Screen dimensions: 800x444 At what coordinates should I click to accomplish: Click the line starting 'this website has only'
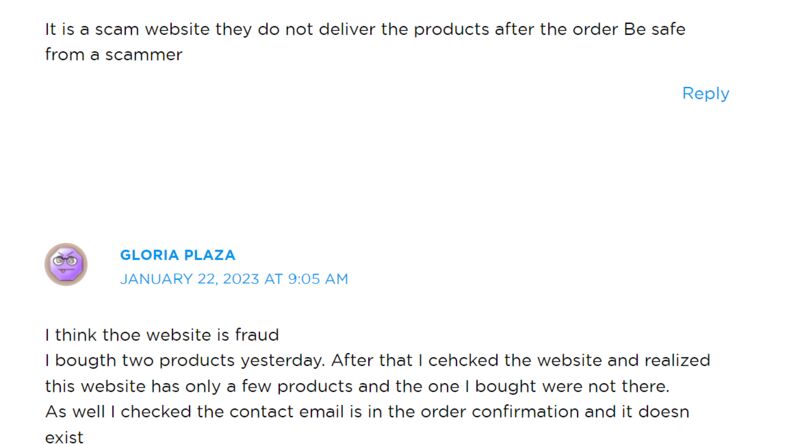click(357, 386)
